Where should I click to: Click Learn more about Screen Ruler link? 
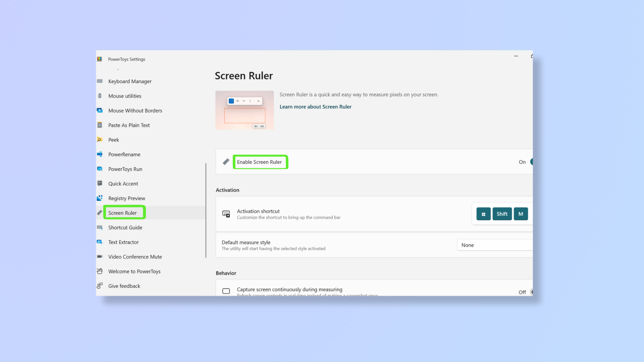pyautogui.click(x=315, y=107)
